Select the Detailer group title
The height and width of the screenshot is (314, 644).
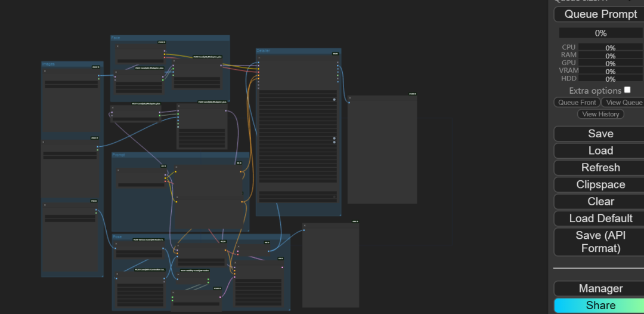click(264, 51)
